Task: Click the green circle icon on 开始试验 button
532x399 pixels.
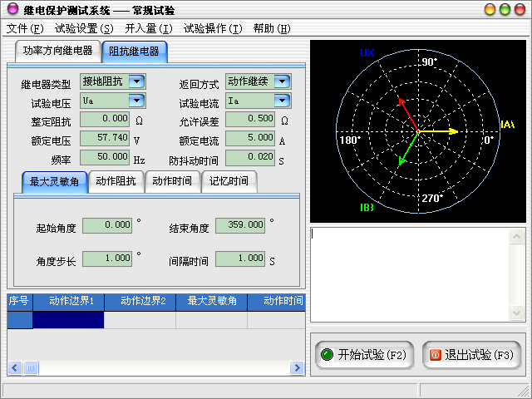Action: coord(327,355)
